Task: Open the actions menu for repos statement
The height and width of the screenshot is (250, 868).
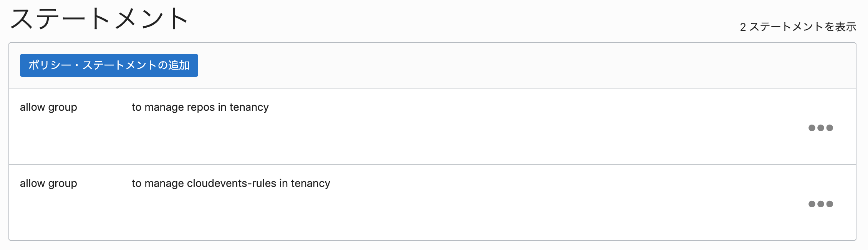Action: 820,128
